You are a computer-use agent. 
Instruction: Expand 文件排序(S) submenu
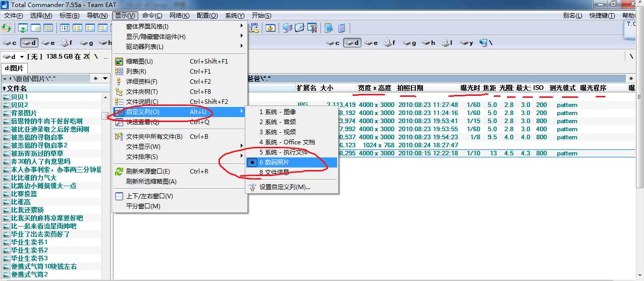(179, 156)
